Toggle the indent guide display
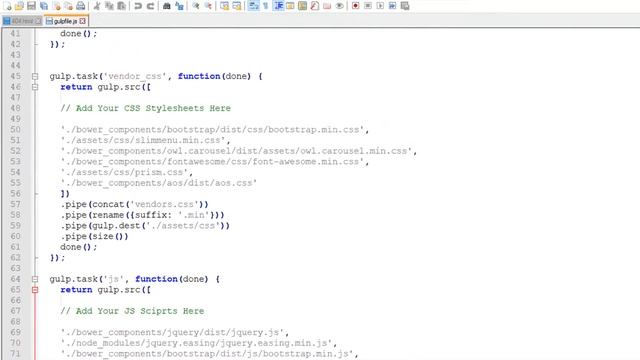Screen dimensions: 640x360 (278, 6)
